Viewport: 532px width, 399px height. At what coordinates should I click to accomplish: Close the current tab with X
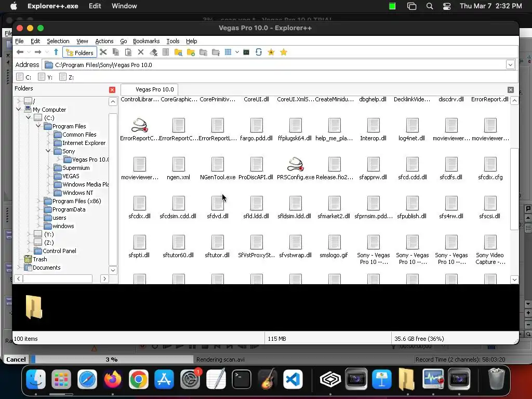(x=511, y=89)
